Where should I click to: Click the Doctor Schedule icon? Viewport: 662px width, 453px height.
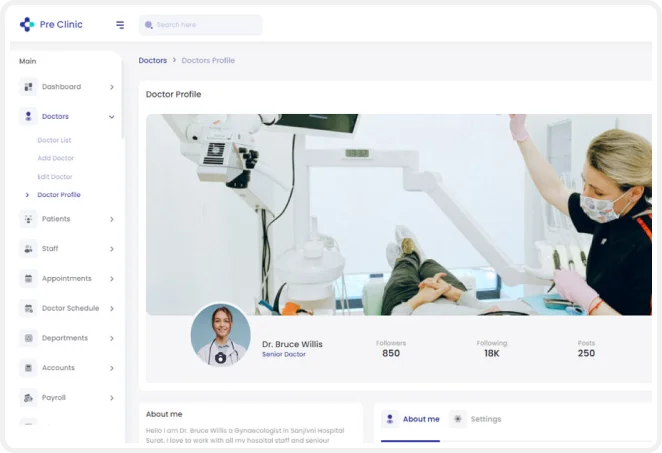click(28, 308)
